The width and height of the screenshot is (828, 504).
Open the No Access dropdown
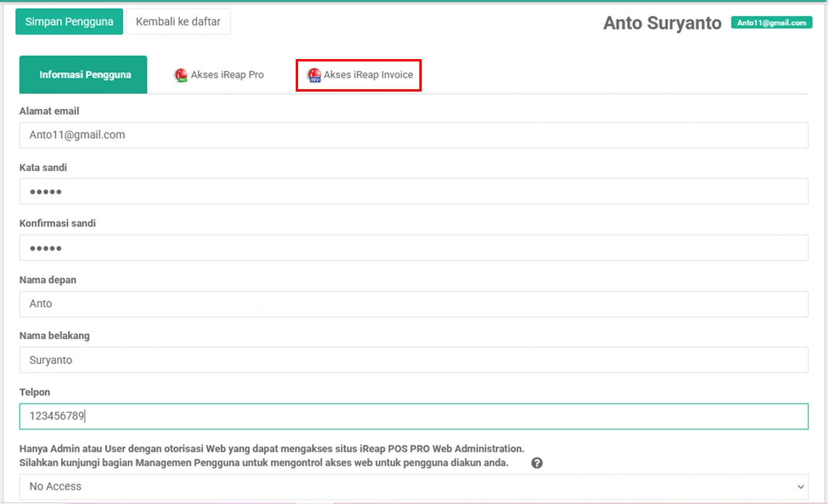(414, 487)
